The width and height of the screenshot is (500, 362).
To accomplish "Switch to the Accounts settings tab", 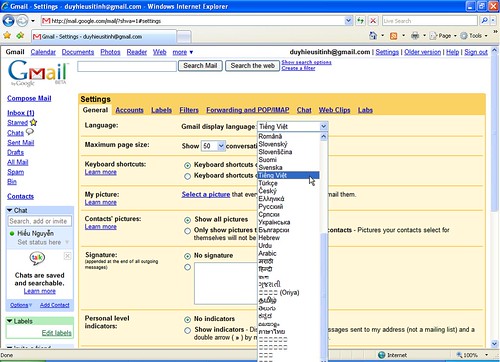I will pos(129,110).
